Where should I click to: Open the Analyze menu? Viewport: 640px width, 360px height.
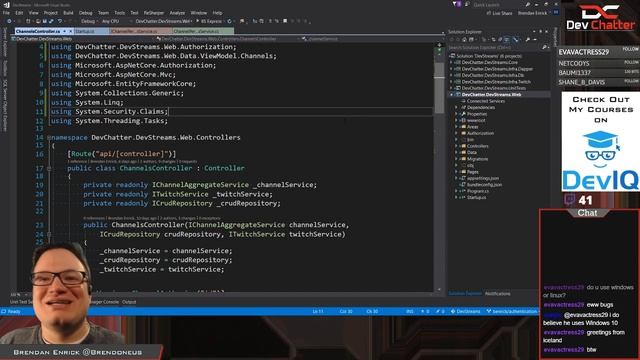177,13
